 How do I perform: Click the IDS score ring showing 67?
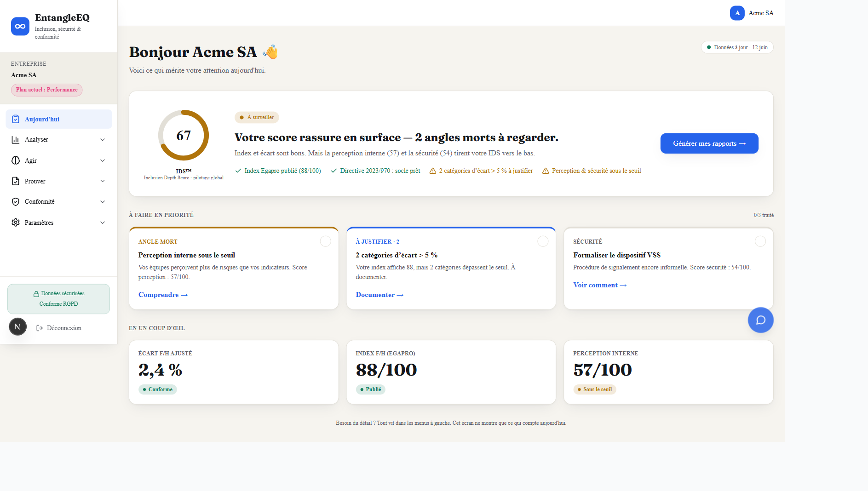coord(184,135)
